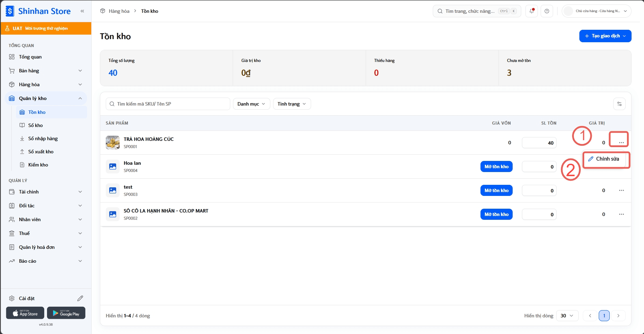
Task: Click the Hoa lan image placeholder
Action: [113, 166]
